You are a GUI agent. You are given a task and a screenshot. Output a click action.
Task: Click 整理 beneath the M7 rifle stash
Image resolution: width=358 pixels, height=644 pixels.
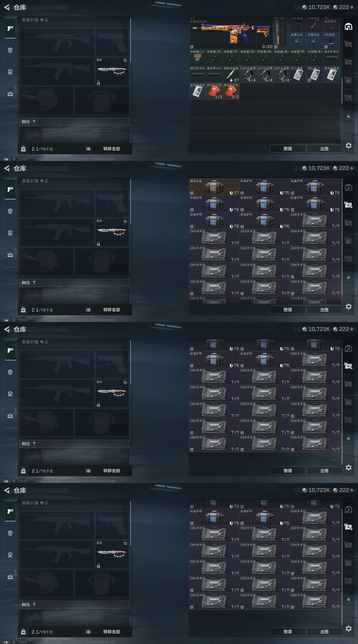(288, 148)
